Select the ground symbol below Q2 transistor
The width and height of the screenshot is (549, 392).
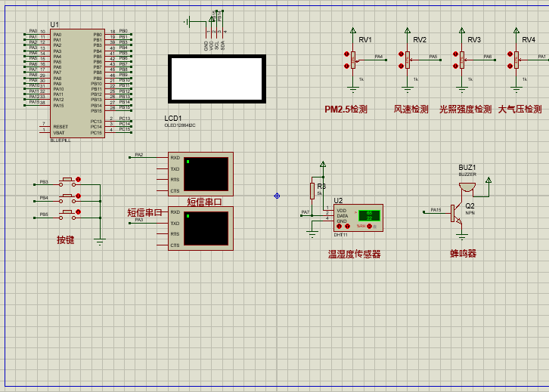[x=462, y=236]
